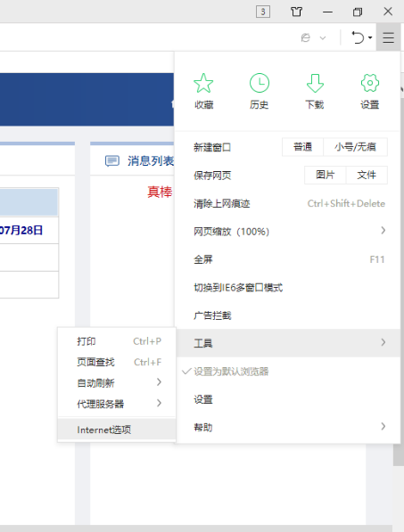Click the IE compatibility mode icon
Screen dimensions: 404x532
point(306,37)
